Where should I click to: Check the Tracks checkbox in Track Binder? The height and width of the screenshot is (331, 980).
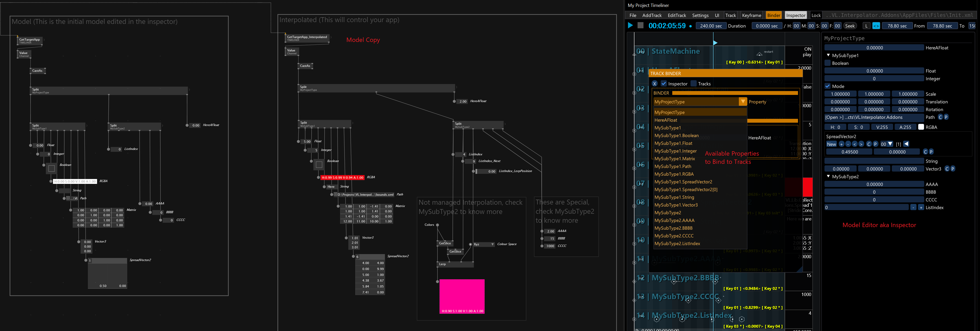pyautogui.click(x=694, y=84)
